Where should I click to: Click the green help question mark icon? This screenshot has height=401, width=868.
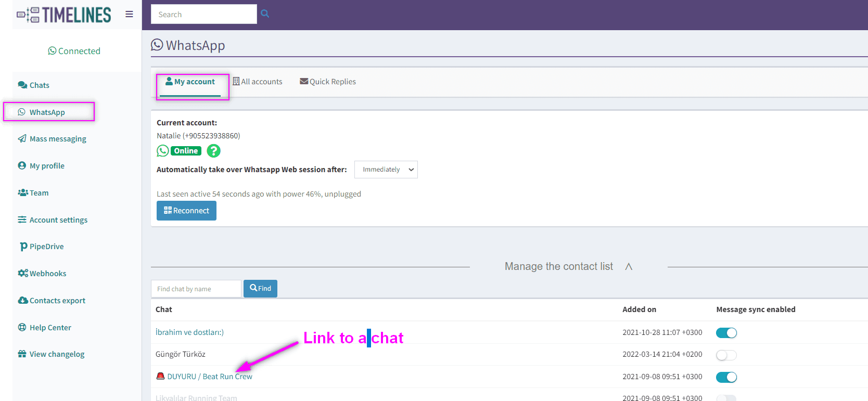(213, 151)
